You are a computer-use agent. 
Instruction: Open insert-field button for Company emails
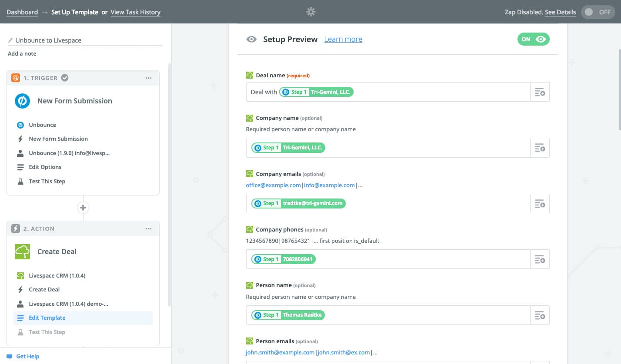pos(540,203)
